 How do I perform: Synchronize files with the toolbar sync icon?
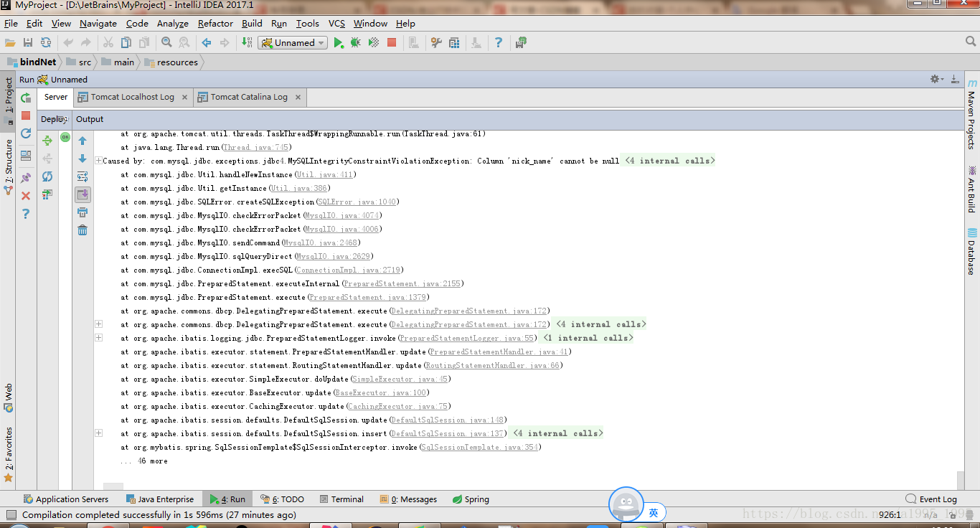click(46, 43)
